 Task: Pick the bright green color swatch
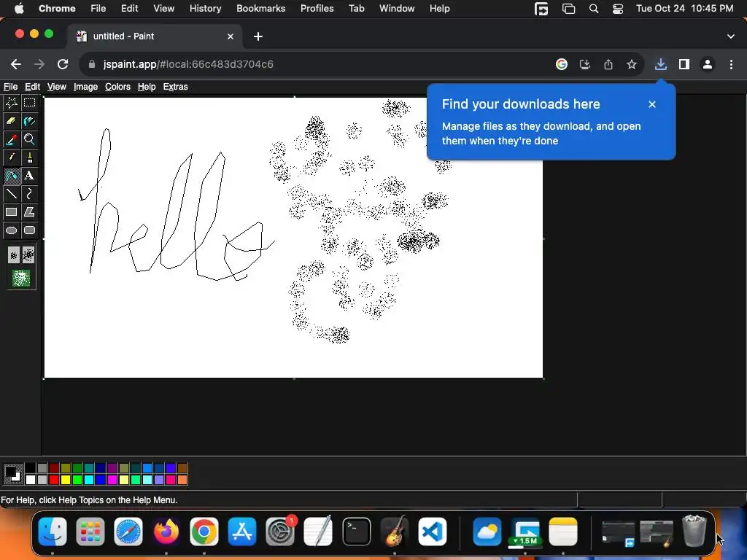(77, 480)
